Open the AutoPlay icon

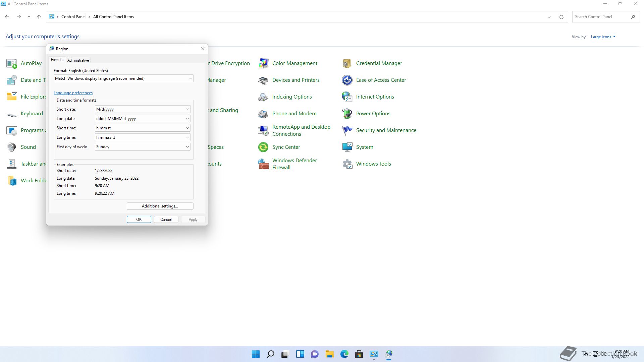click(x=12, y=63)
